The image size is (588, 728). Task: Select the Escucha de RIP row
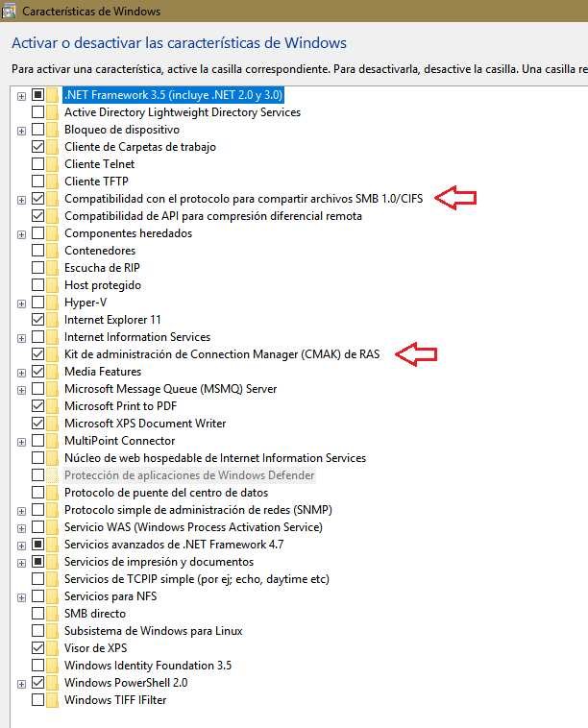pos(102,268)
